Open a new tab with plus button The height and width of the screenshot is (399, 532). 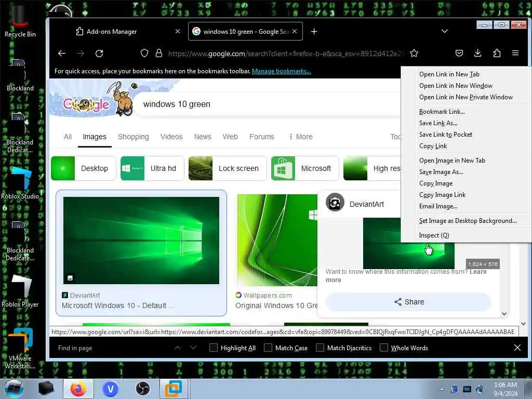pyautogui.click(x=314, y=32)
